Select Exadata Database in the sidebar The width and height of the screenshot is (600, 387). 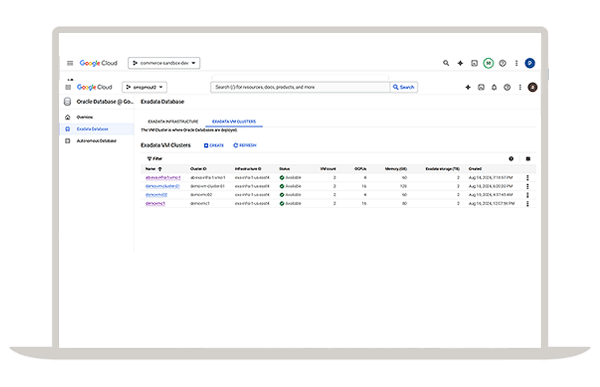[97, 129]
